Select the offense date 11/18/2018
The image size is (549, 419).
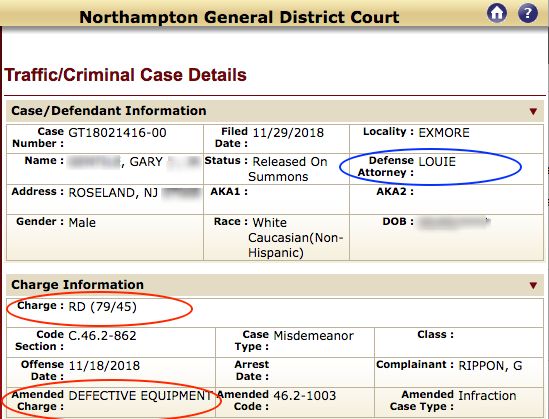click(104, 366)
